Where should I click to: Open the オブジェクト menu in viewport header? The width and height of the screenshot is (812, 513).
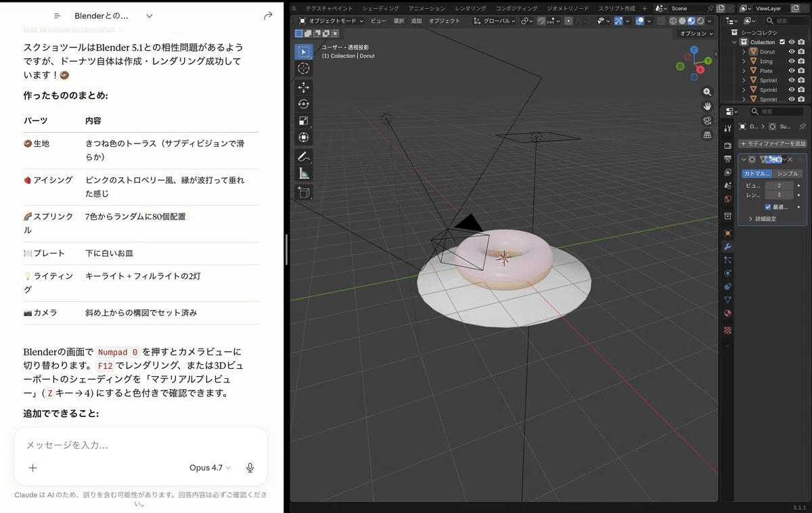click(445, 21)
